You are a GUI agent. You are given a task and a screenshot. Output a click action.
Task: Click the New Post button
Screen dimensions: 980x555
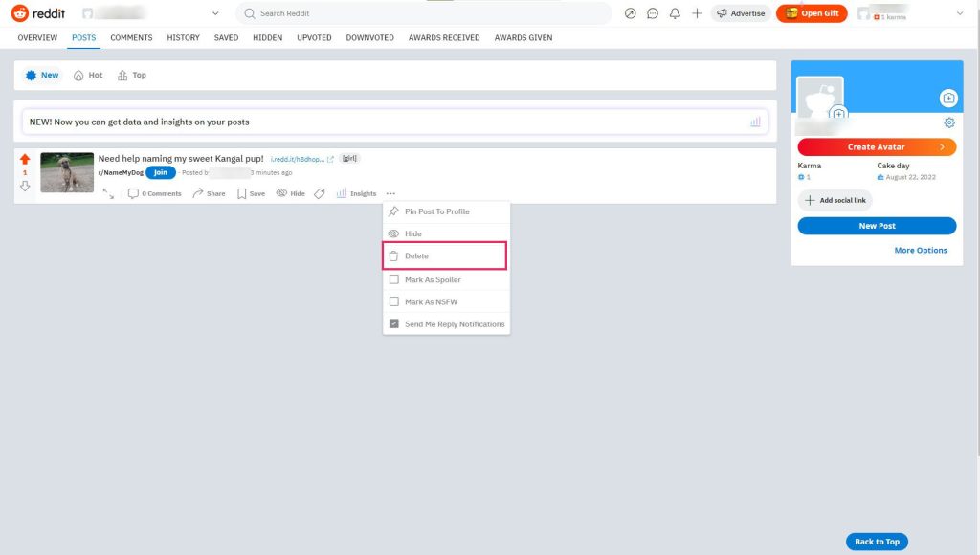pyautogui.click(x=877, y=226)
